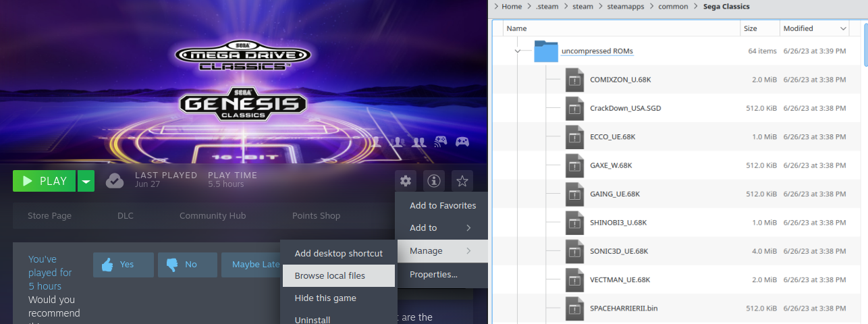Click the thumbs down No button
Image resolution: width=868 pixels, height=324 pixels.
point(187,265)
